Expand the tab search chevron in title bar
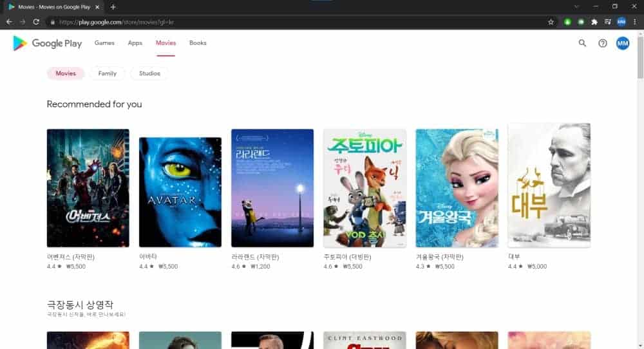 coord(576,6)
